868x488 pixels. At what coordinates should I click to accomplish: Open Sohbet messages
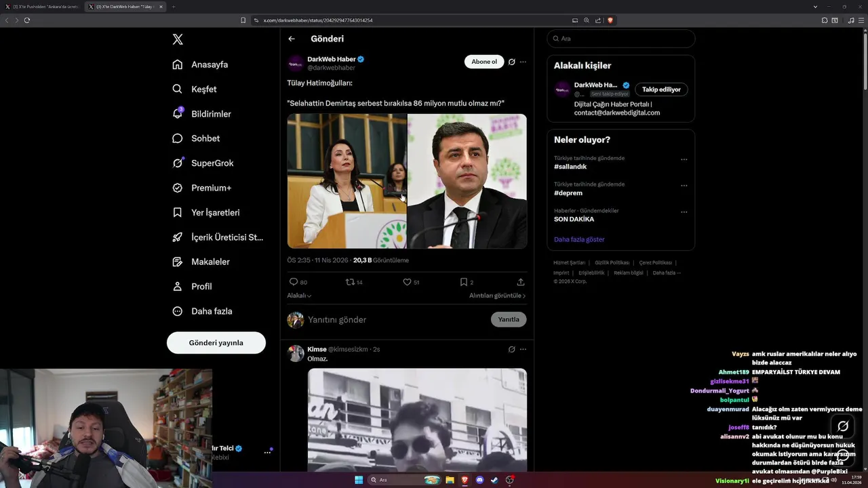coord(196,138)
